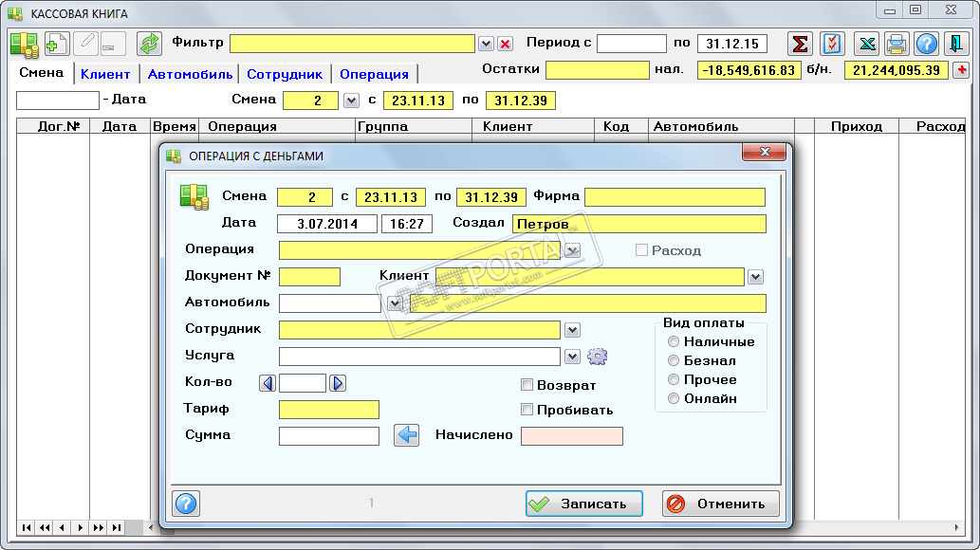The image size is (980, 550).
Task: Click the Приход column header
Action: 857,126
